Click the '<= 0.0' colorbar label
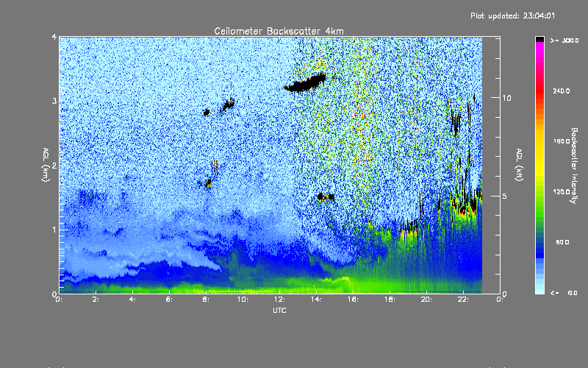Screen dimensions: 588x368 [564, 292]
